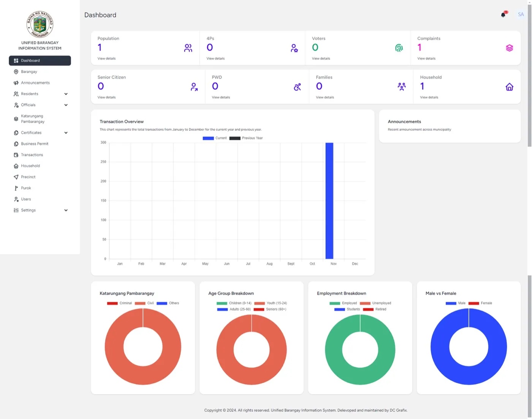Click the 4Ps person-star icon
The width and height of the screenshot is (532, 419).
coord(294,48)
